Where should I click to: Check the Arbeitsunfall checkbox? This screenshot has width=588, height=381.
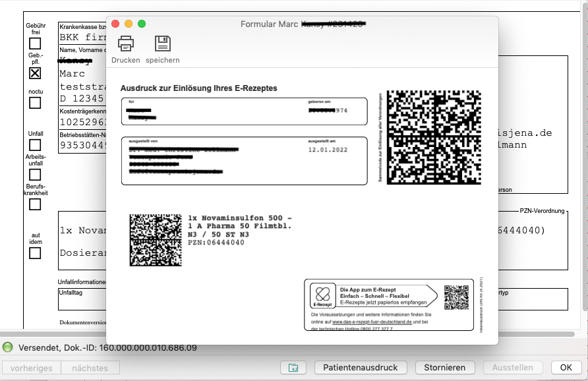(35, 175)
